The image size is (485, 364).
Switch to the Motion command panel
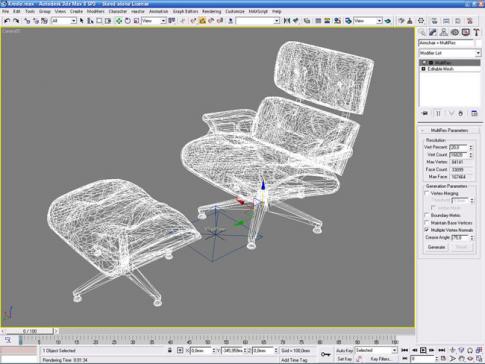click(455, 32)
